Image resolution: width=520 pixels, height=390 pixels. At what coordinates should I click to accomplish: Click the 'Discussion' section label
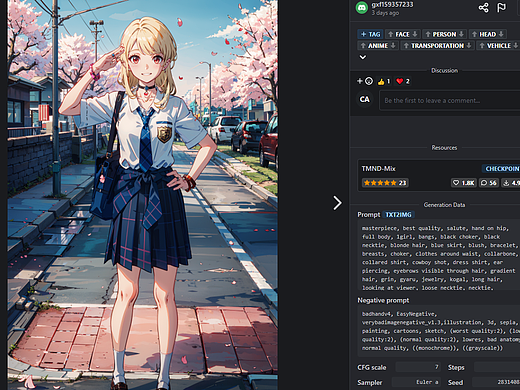pos(444,70)
